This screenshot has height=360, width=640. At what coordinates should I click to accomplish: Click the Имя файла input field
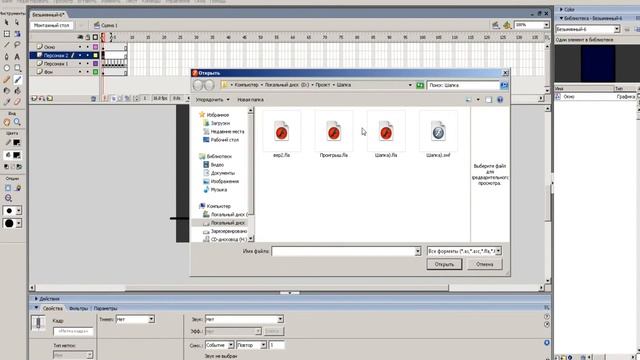pos(343,251)
